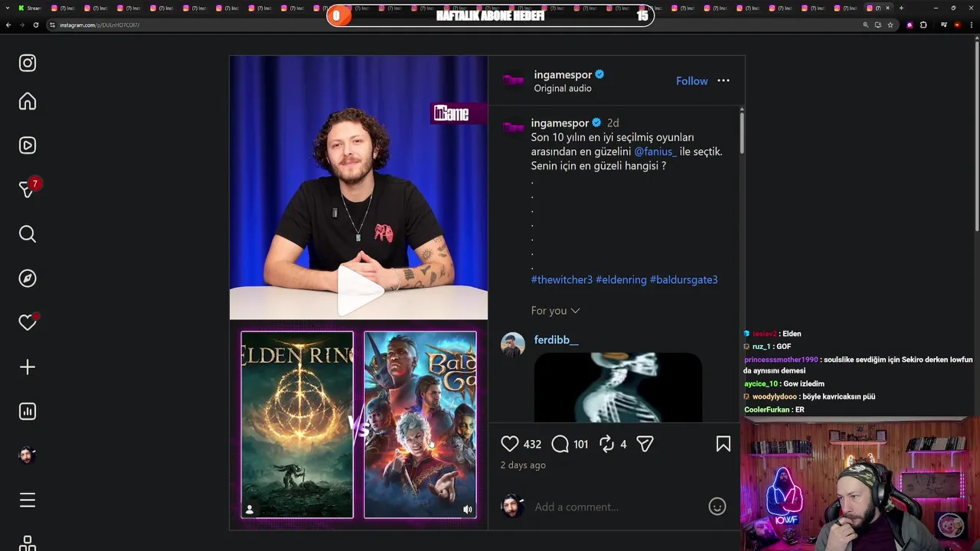Screen dimensions: 980x551
Task: Open #eldenring hashtag
Action: pos(621,280)
